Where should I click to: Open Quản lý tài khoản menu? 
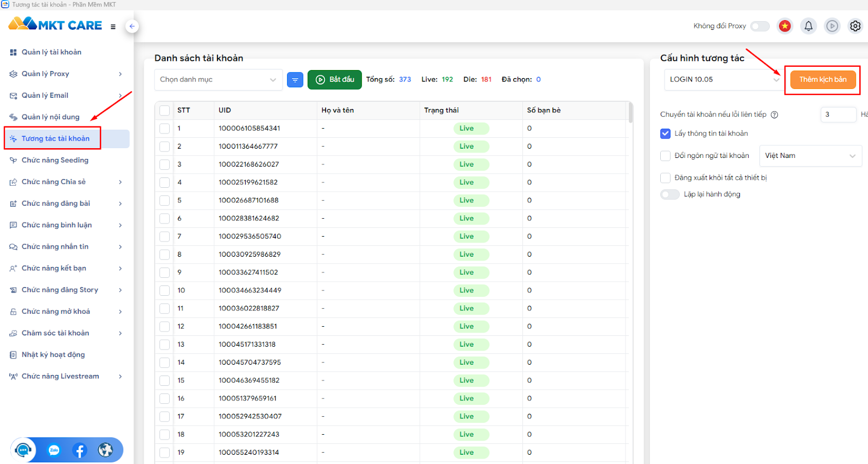(67, 53)
